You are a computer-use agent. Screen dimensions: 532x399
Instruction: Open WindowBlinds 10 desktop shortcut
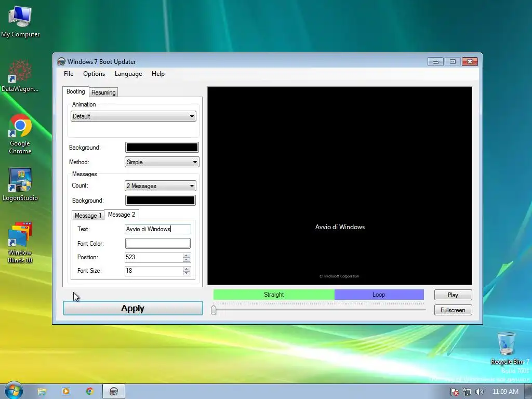pyautogui.click(x=20, y=243)
